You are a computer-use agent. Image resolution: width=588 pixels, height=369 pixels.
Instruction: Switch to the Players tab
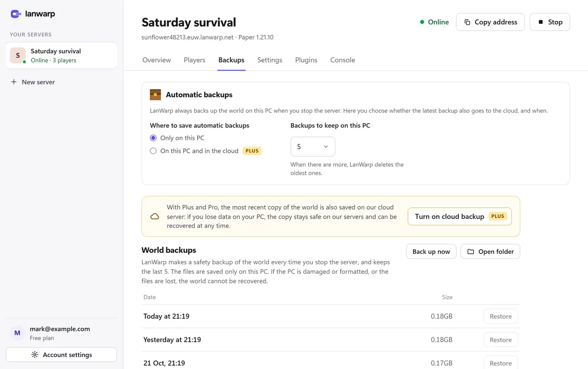point(194,60)
